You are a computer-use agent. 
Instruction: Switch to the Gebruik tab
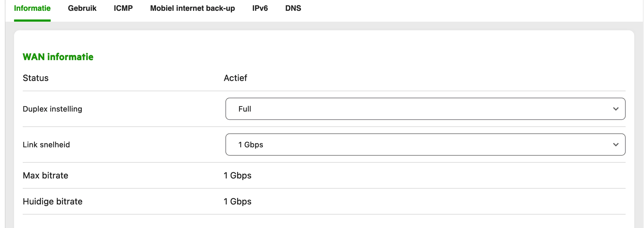pos(82,8)
